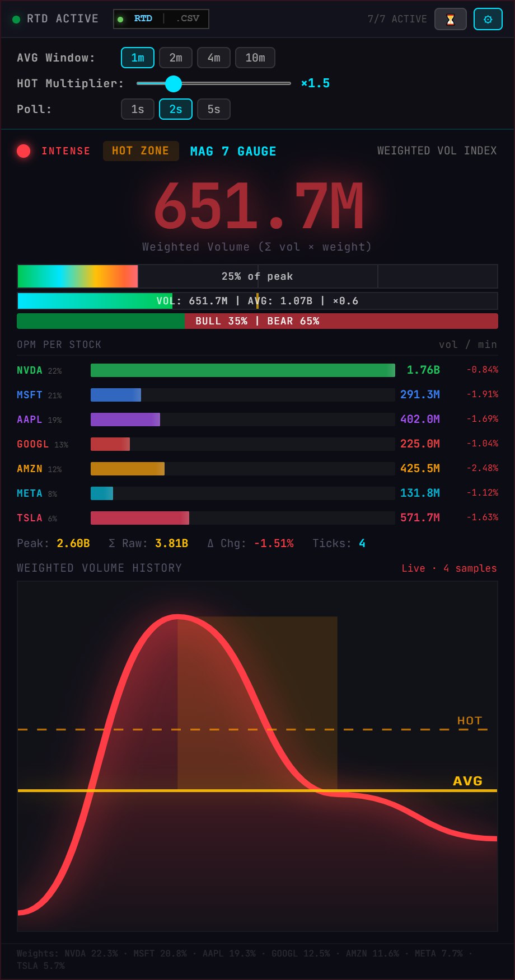Click the red INTENSE status indicator dot

(24, 151)
